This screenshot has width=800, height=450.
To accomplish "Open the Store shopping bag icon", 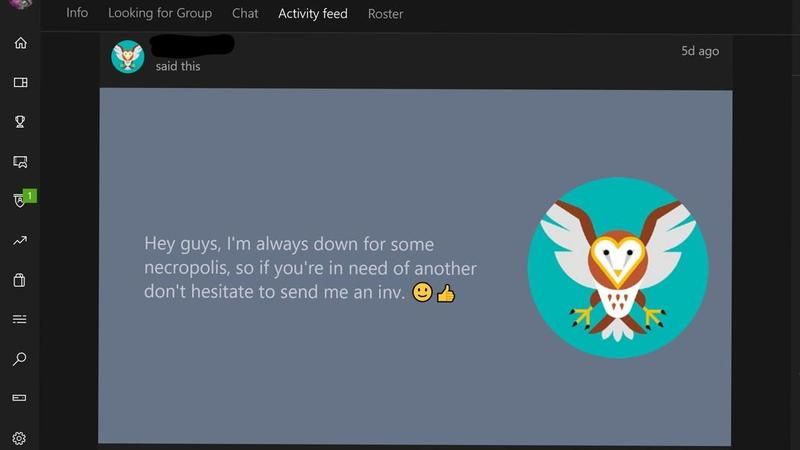I will pos(19,280).
